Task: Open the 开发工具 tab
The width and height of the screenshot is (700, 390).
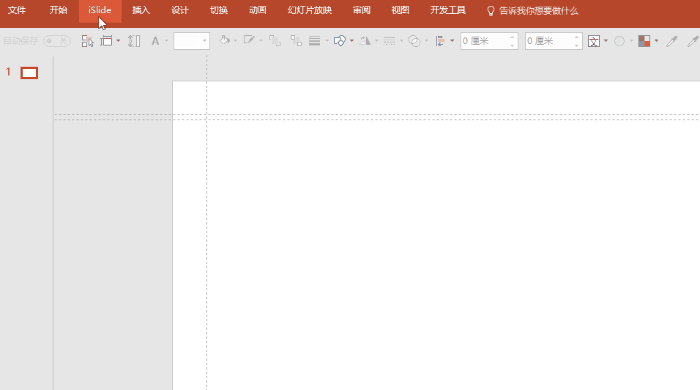Action: pos(448,10)
